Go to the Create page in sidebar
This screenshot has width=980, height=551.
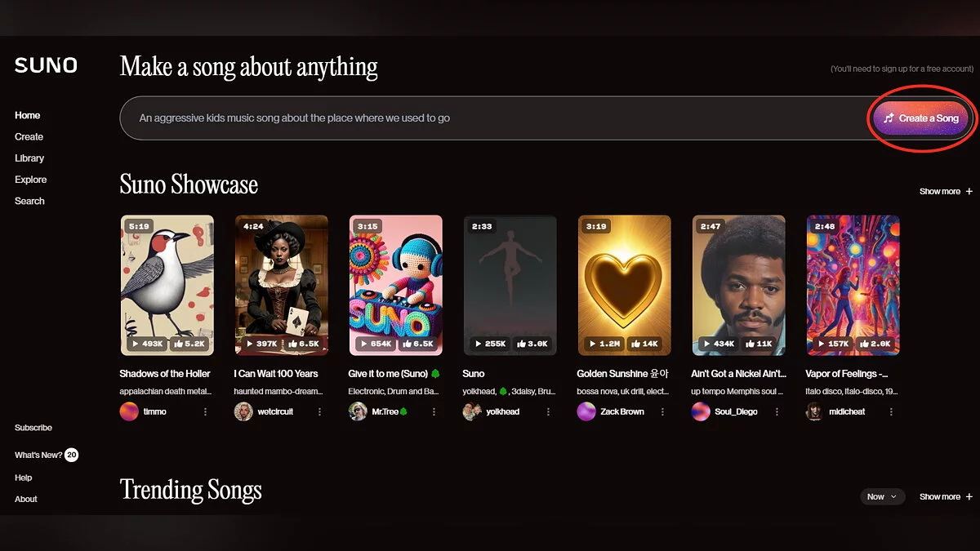tap(29, 137)
